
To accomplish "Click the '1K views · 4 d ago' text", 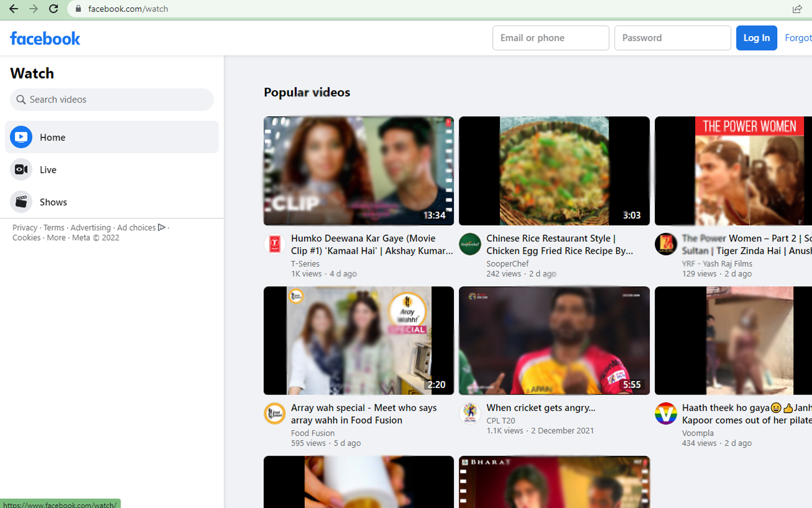I will click(x=324, y=274).
